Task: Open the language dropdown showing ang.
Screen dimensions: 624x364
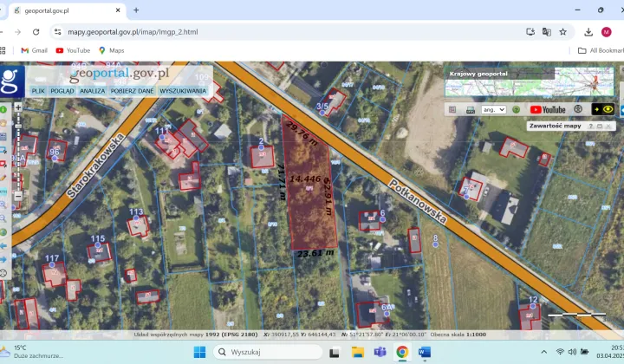Action: click(x=493, y=110)
